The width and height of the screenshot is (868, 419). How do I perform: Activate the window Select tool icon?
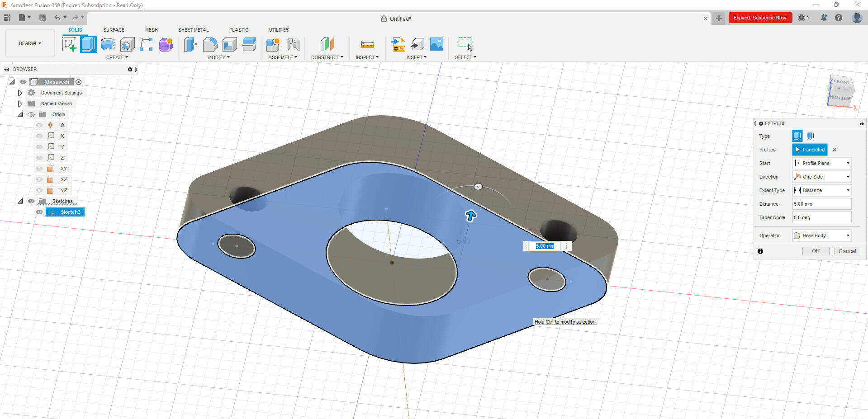[x=465, y=44]
